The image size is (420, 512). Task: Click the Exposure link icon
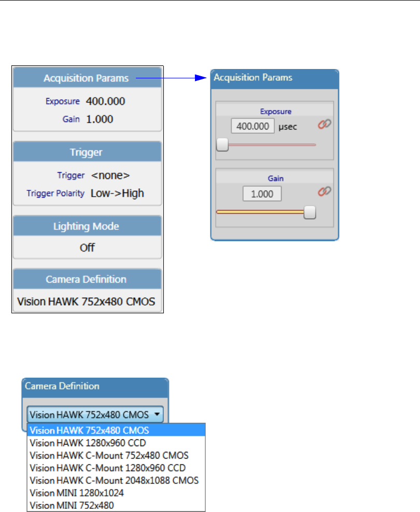325,124
